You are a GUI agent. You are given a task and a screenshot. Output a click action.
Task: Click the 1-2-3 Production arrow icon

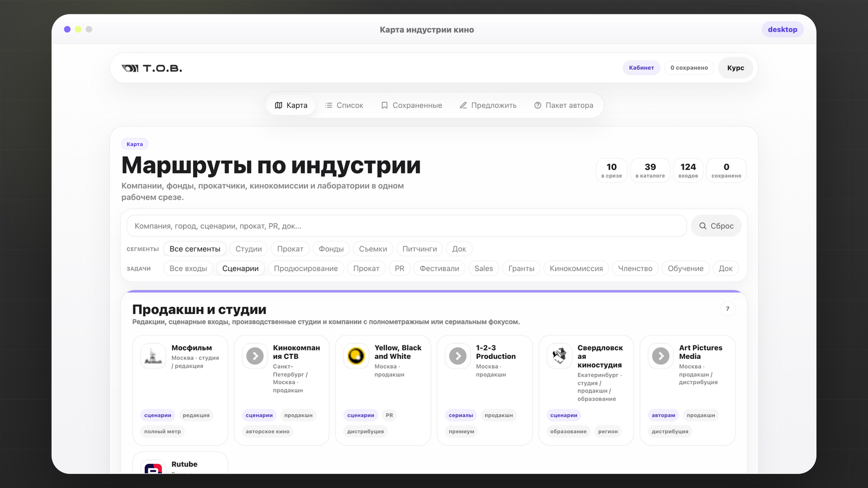click(x=458, y=356)
